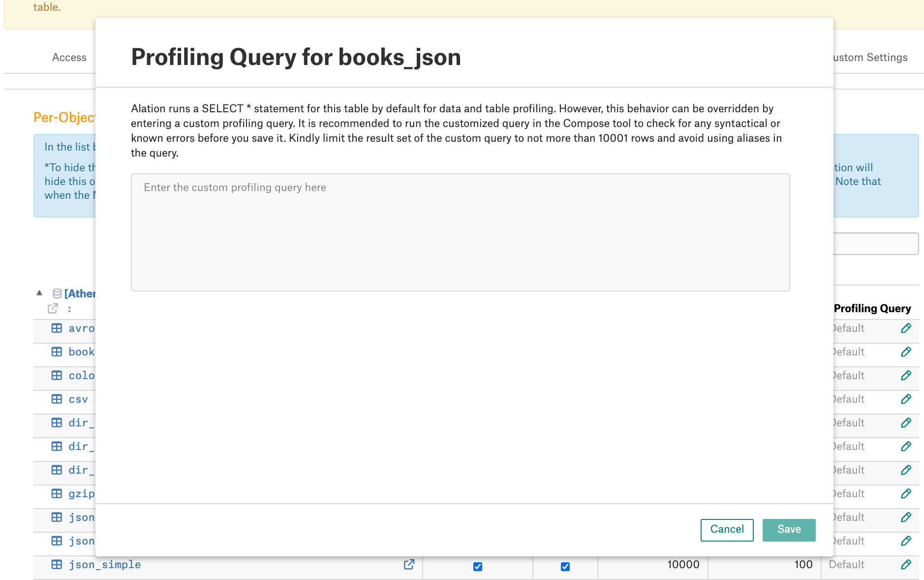Switch to the Custom Settings tab
Viewport: 924px width, 580px height.
870,58
